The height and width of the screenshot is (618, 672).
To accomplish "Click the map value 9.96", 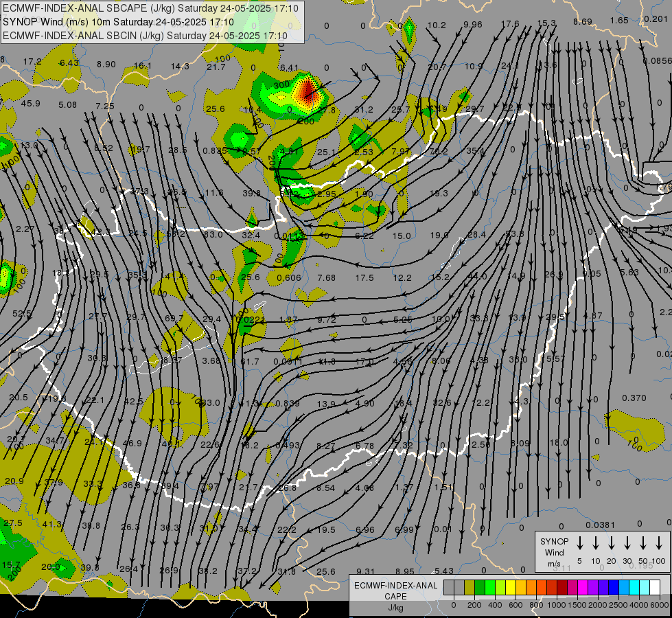I will (473, 25).
